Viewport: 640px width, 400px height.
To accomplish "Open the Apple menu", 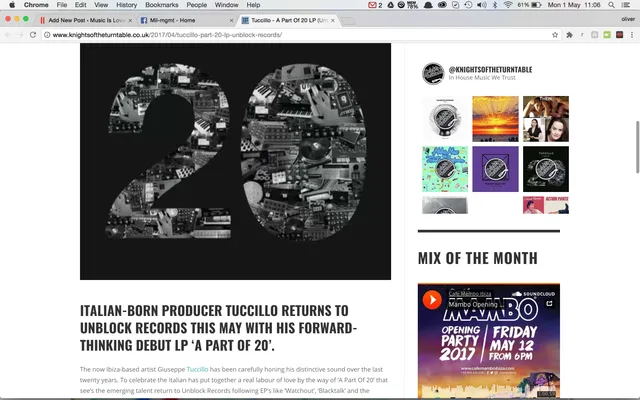I will 12,5.
